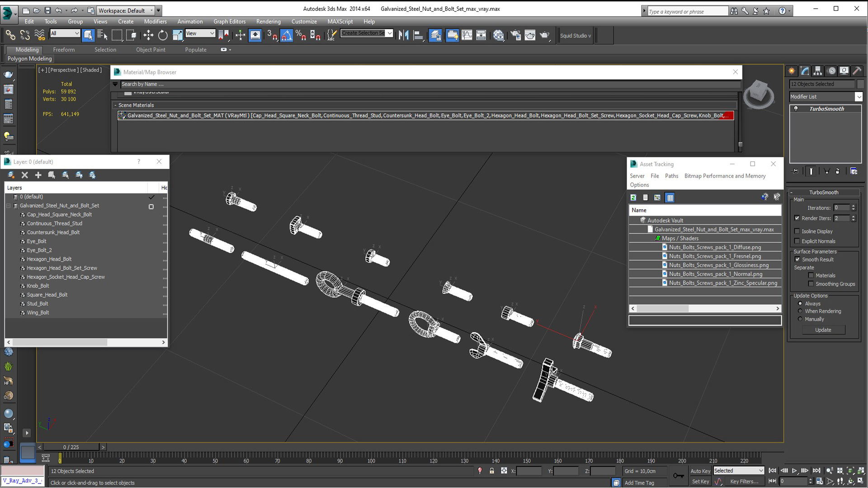The image size is (868, 488).
Task: Open the Workspace Default dropdown
Action: pyautogui.click(x=126, y=10)
